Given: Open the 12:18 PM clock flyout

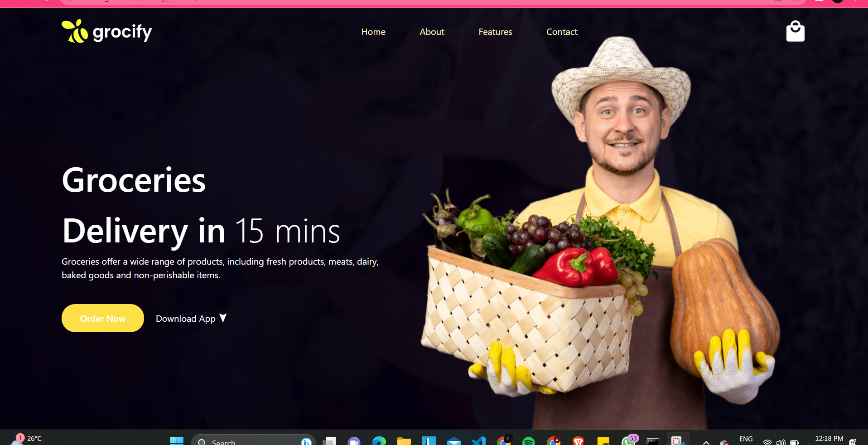Looking at the screenshot, I should [x=829, y=439].
